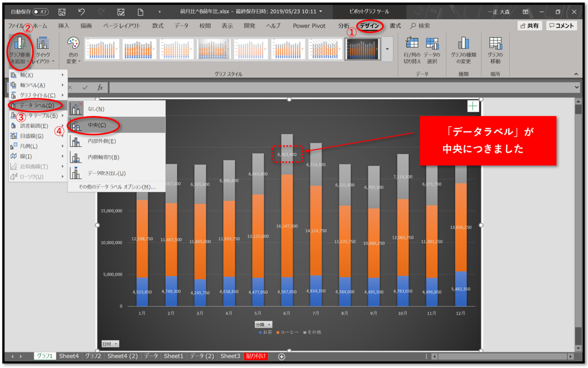Open 軸(X) submenu

(38, 75)
